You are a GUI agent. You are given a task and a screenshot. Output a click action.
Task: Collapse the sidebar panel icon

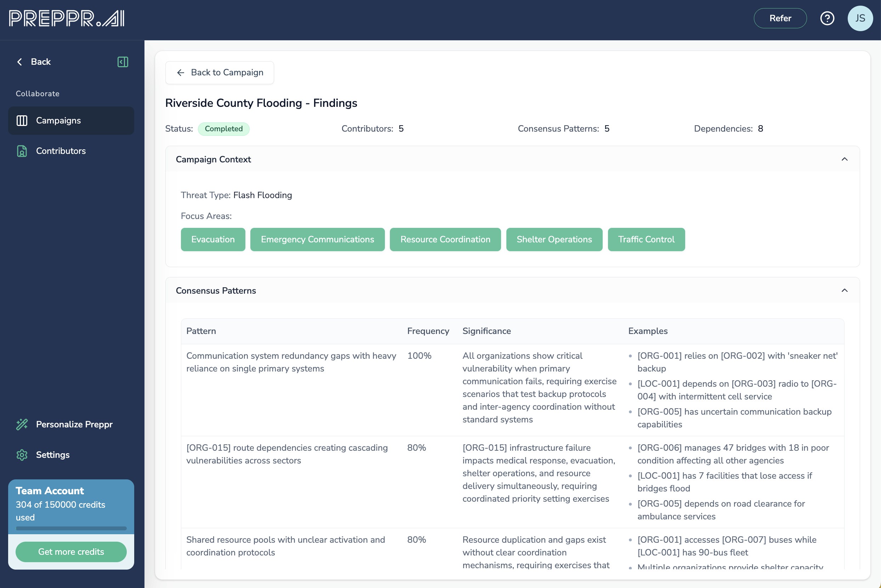123,62
